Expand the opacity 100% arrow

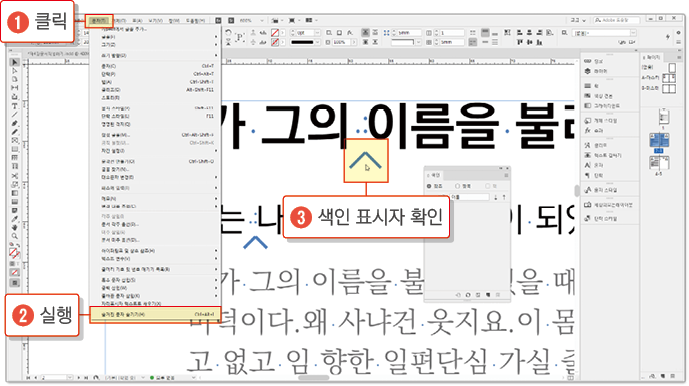click(x=354, y=42)
